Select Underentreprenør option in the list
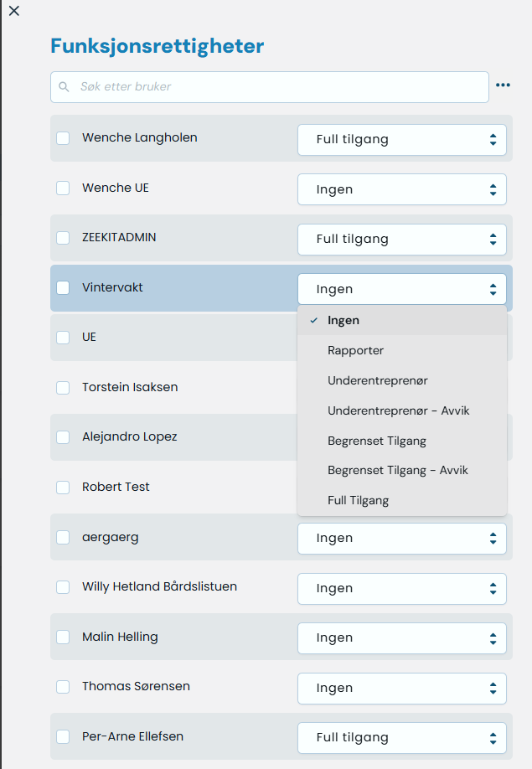Viewport: 532px width, 769px height. coord(378,380)
